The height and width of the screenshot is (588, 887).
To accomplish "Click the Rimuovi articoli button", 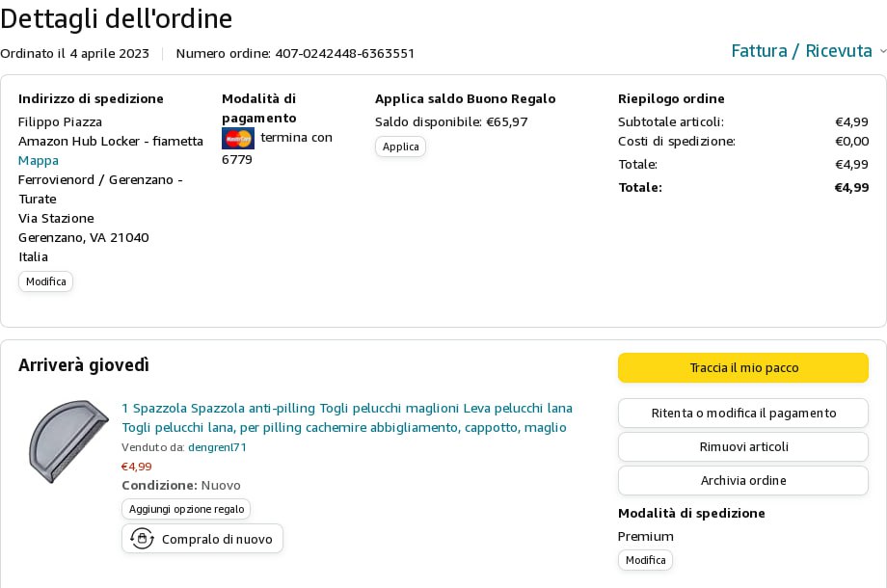I will pyautogui.click(x=742, y=446).
